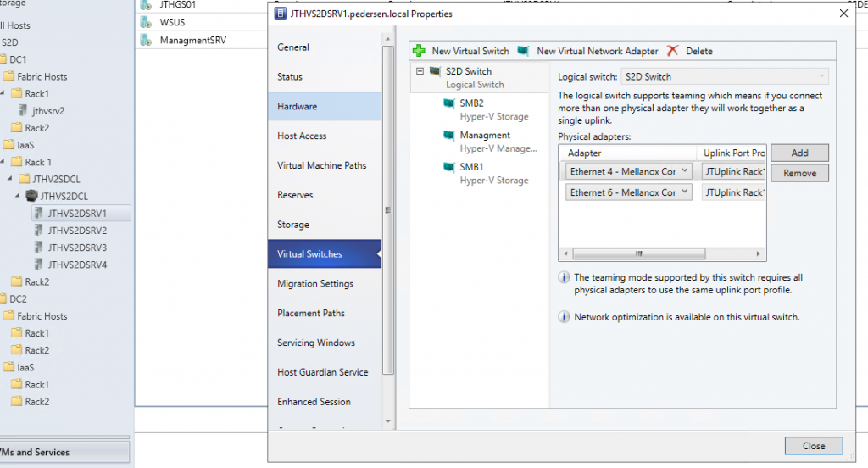Click JTUplink Rack1 profile for Ethernet 6
868x468 pixels.
pyautogui.click(x=734, y=192)
